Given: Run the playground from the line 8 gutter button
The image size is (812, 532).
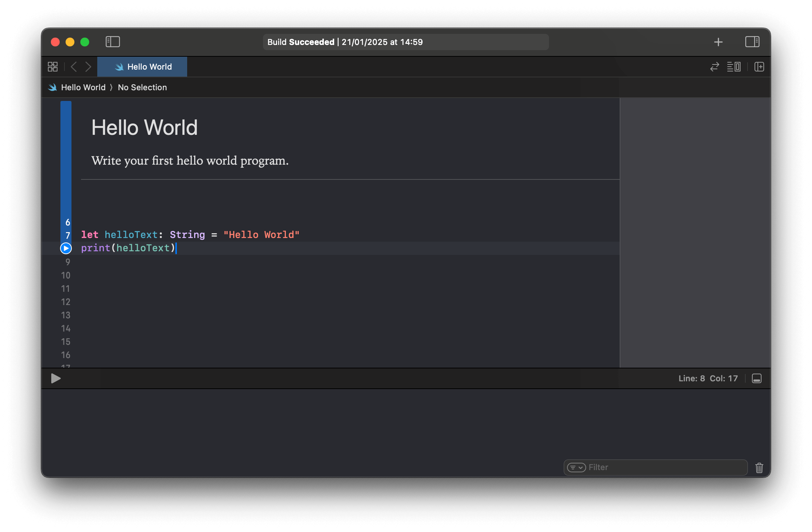Looking at the screenshot, I should pyautogui.click(x=66, y=248).
